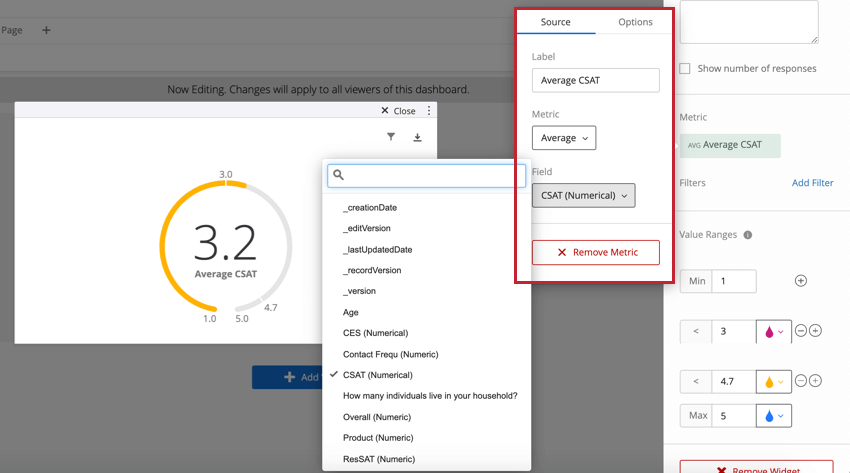Click the Add Filter link
The height and width of the screenshot is (473, 850).
click(x=812, y=183)
